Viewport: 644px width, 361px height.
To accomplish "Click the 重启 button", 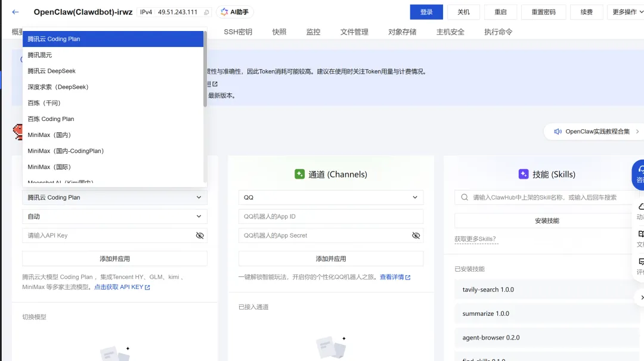I will point(501,12).
